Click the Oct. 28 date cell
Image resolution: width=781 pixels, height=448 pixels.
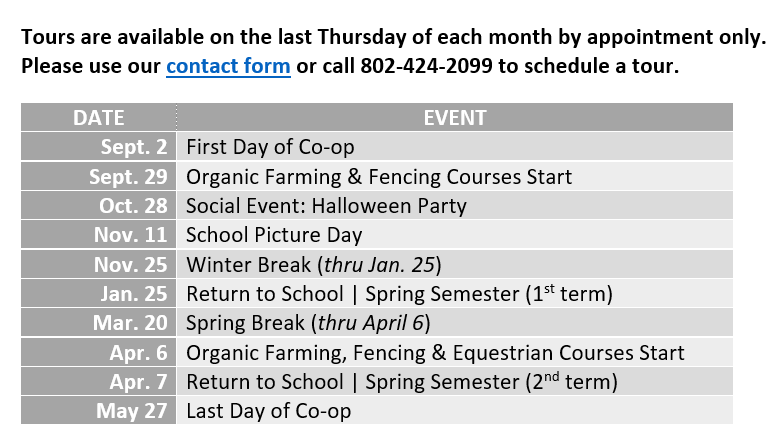pyautogui.click(x=99, y=205)
